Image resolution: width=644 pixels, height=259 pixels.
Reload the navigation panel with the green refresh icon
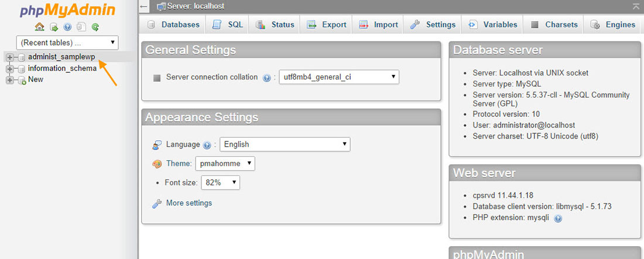95,27
